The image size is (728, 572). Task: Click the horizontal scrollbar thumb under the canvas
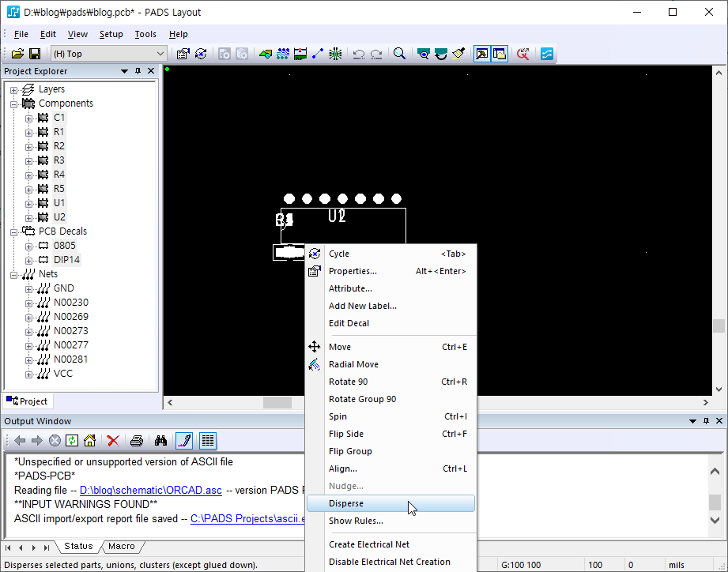(277, 402)
